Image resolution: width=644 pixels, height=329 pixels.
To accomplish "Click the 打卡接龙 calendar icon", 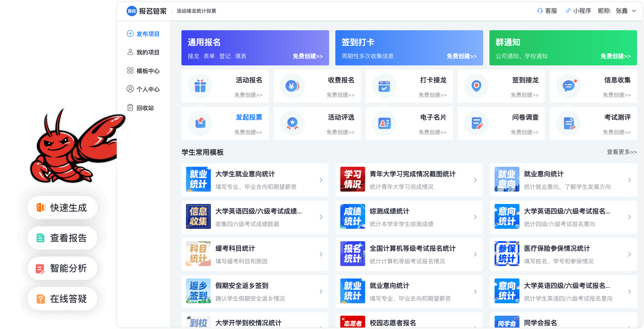I will [x=384, y=86].
